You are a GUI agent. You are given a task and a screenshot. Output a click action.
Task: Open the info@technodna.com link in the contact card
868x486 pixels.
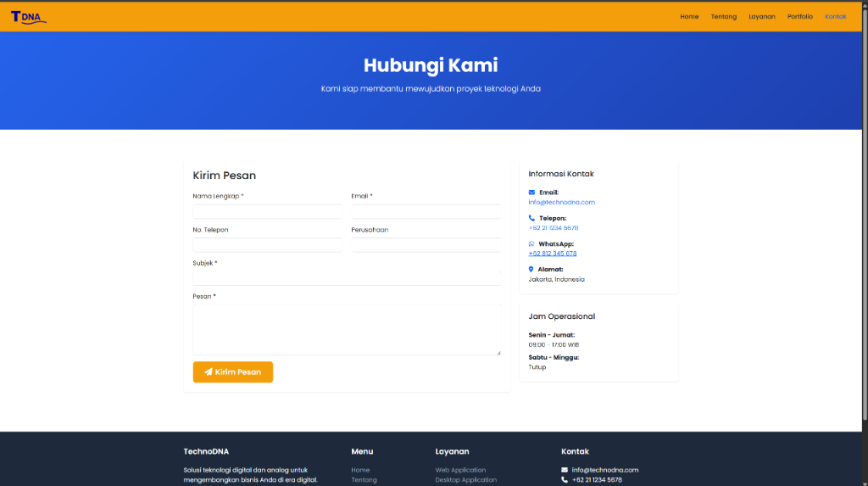click(x=561, y=203)
